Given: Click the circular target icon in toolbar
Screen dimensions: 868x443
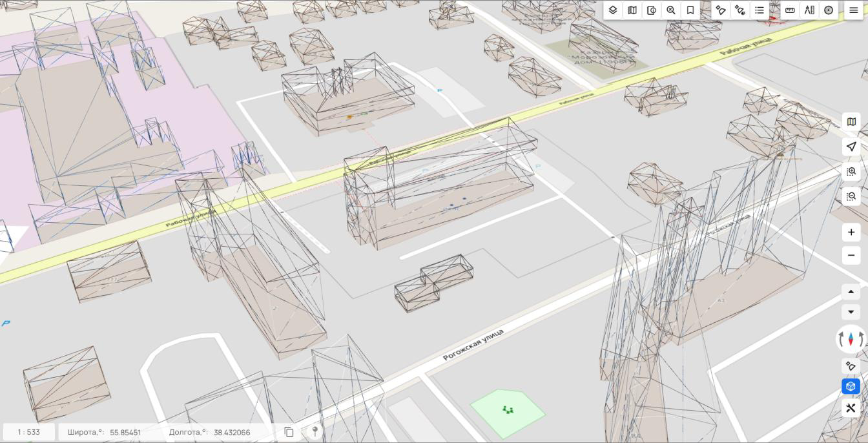Looking at the screenshot, I should coord(829,10).
